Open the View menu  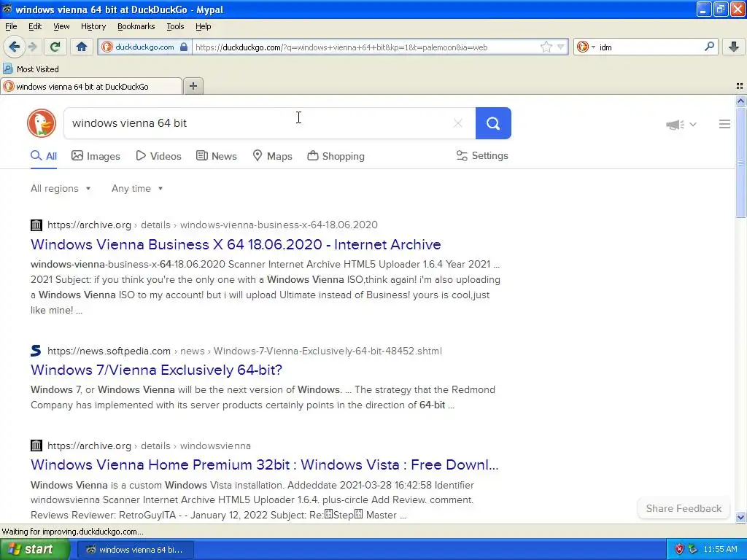click(x=61, y=26)
